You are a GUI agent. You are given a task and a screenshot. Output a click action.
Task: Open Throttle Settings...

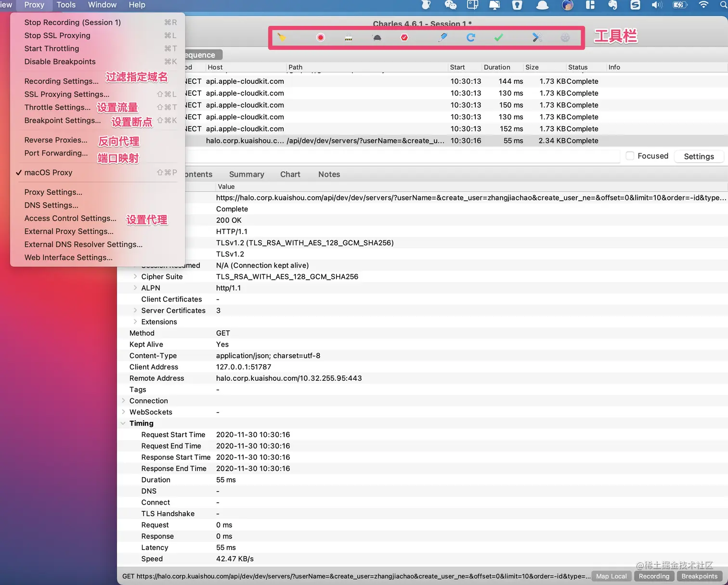coord(98,107)
